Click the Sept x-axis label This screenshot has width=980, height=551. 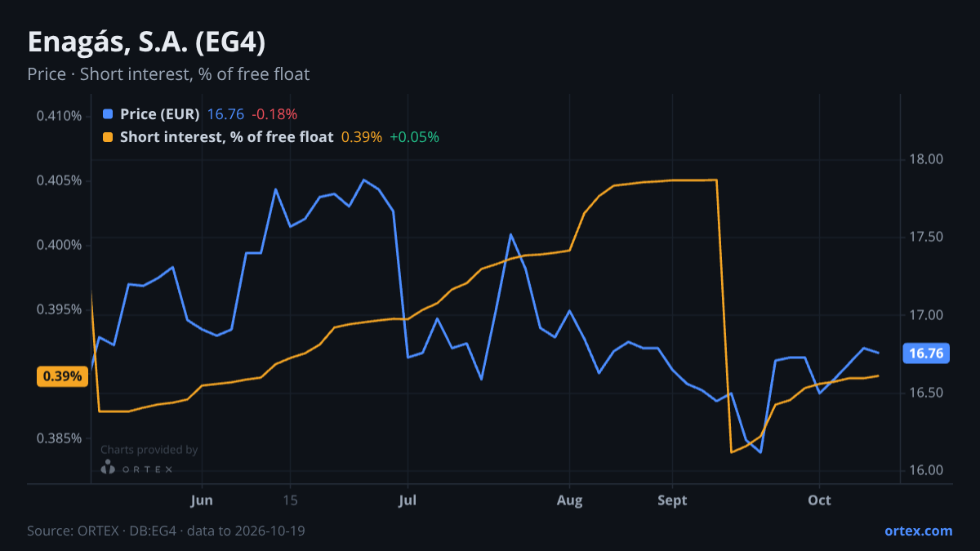click(x=672, y=500)
